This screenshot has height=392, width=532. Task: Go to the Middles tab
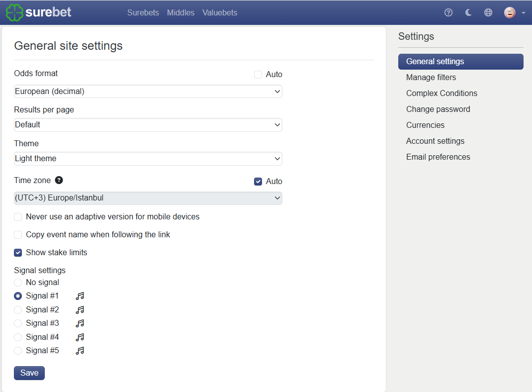[x=180, y=12]
